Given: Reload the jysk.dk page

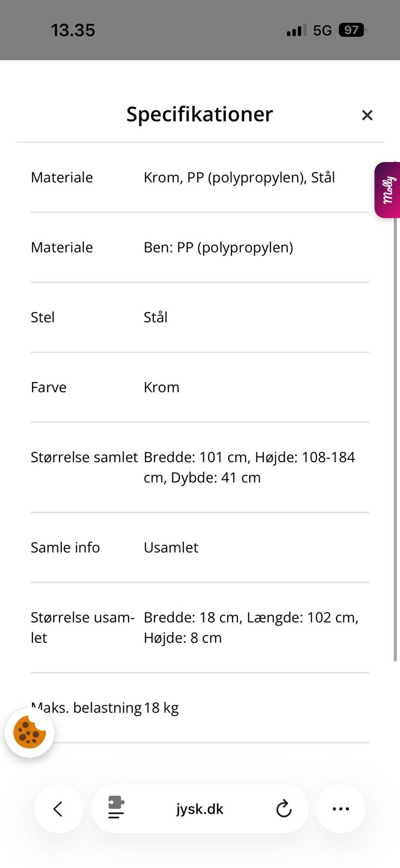Looking at the screenshot, I should [x=283, y=809].
